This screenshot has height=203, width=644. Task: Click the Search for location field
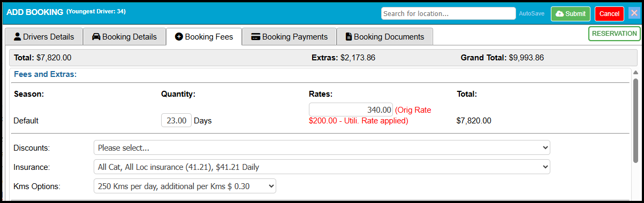click(449, 13)
